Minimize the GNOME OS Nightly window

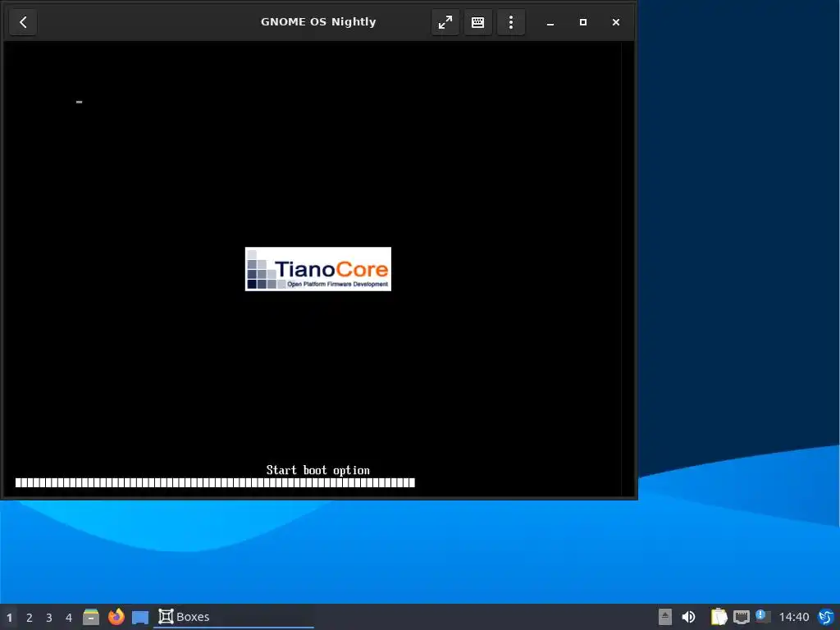point(550,22)
